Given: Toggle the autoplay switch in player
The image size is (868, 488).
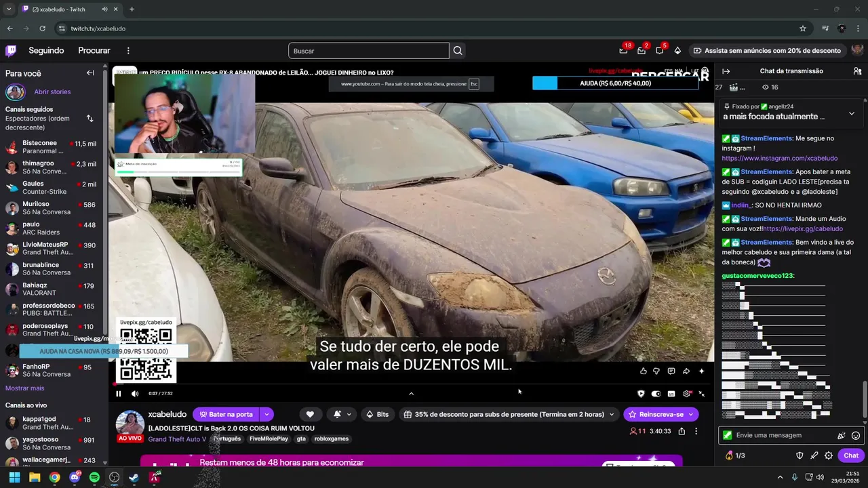Looking at the screenshot, I should [x=656, y=394].
